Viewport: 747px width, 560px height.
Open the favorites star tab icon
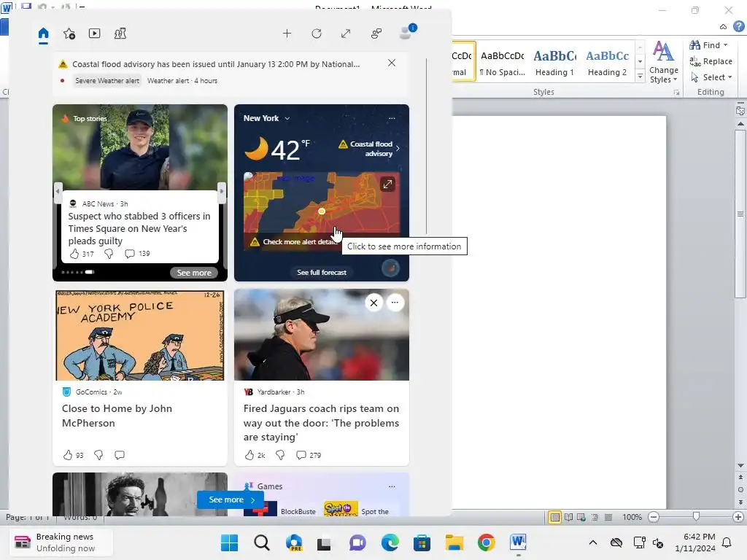pos(69,34)
